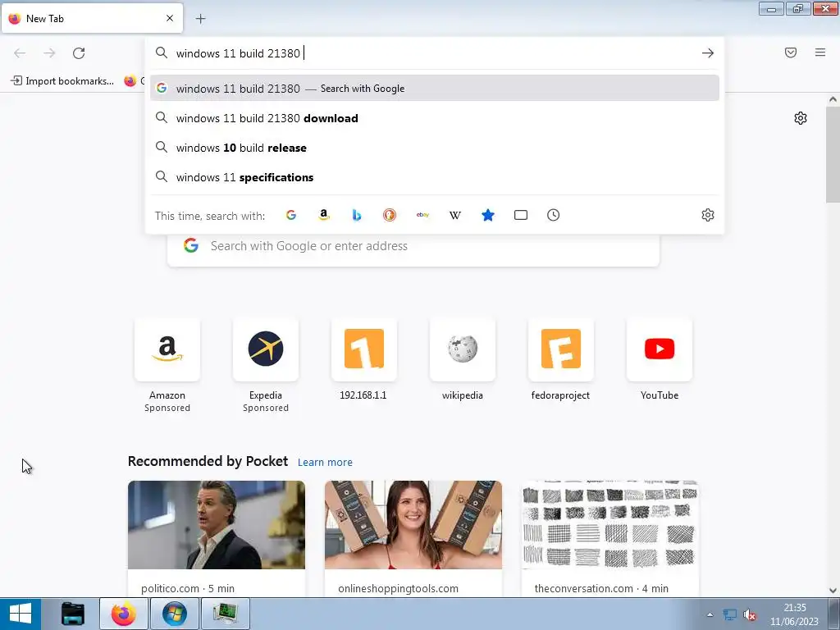
Task: Click Firefox icon on the taskbar
Action: click(124, 614)
